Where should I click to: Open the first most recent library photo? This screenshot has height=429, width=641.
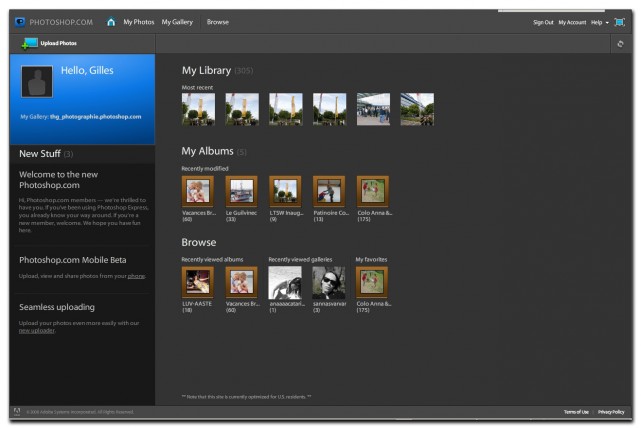pyautogui.click(x=198, y=109)
